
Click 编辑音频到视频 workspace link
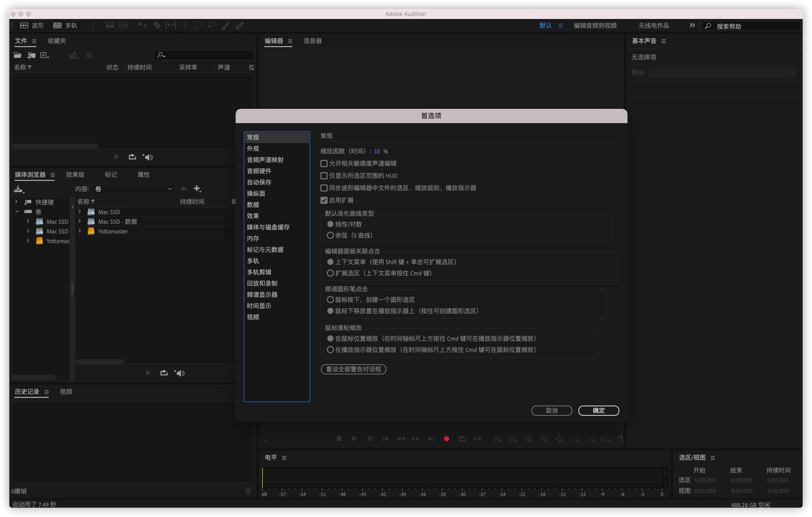[x=595, y=26]
